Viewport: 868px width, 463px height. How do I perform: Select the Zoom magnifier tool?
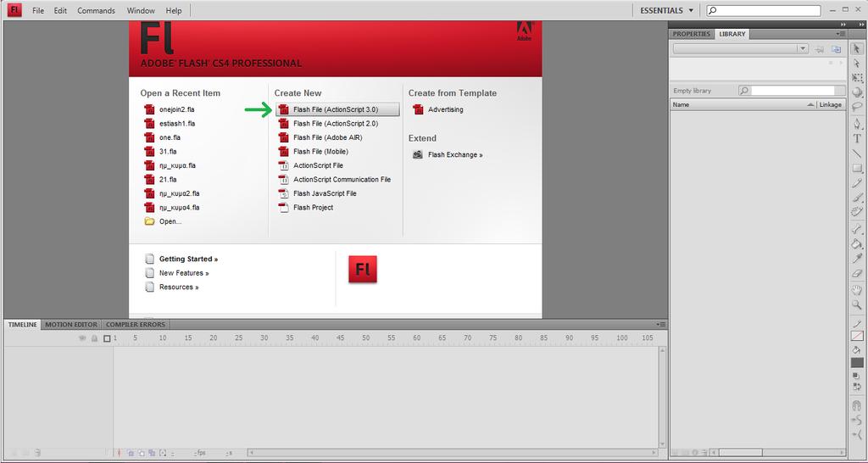coord(857,304)
